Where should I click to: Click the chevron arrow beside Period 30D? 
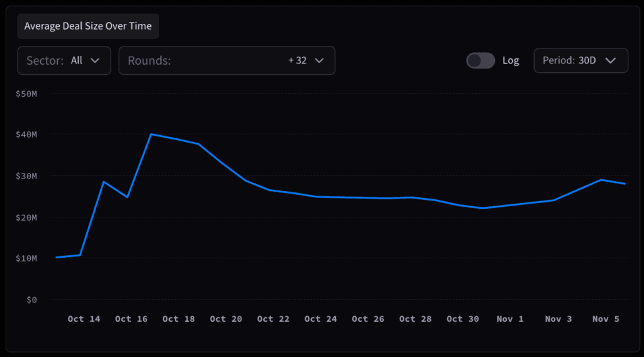pos(609,60)
